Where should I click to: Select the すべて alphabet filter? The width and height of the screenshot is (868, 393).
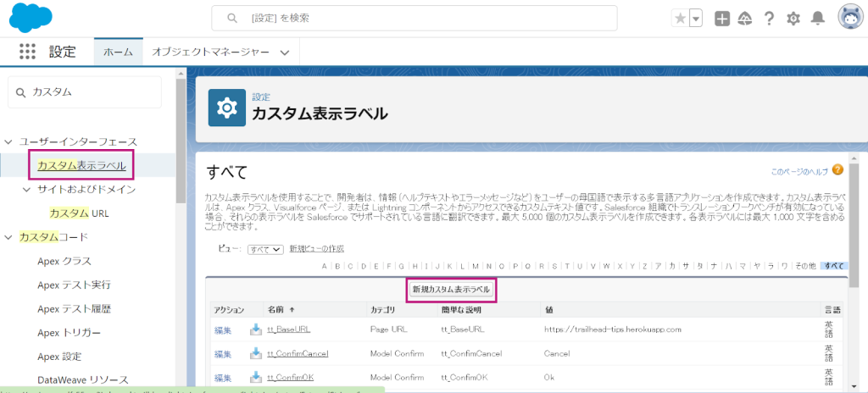point(834,266)
